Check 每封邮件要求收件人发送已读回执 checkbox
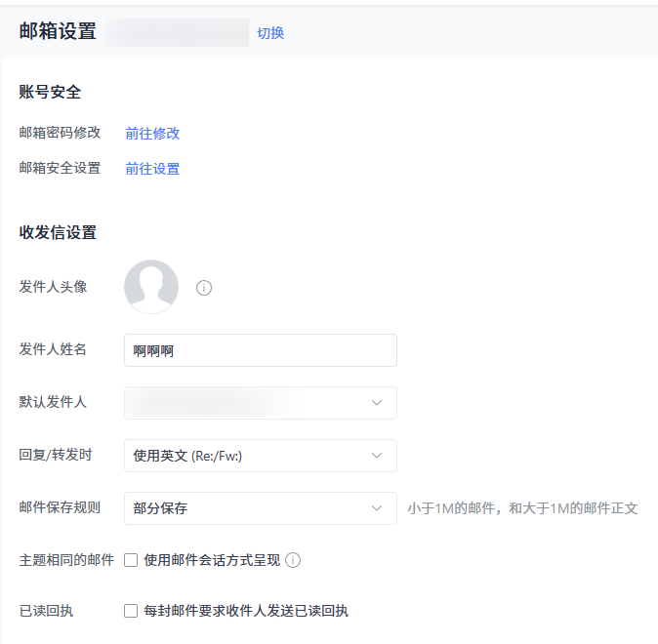Screen dimensions: 658x644 (x=131, y=611)
